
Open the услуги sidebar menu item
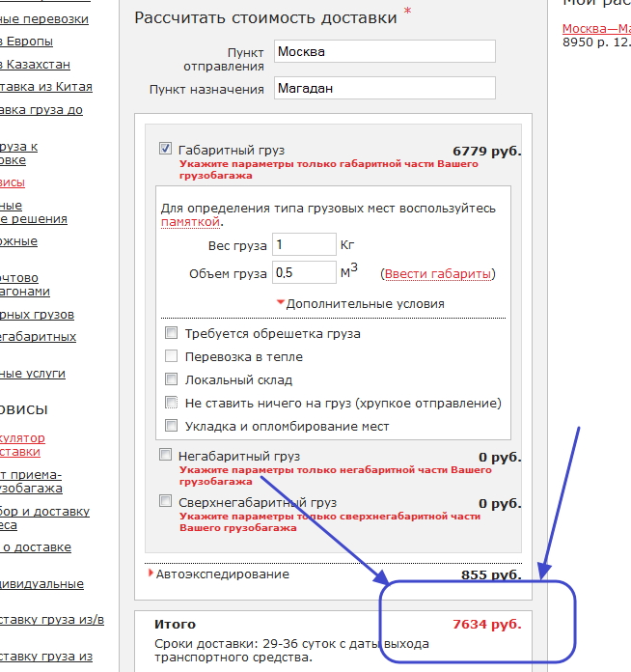[x=39, y=374]
